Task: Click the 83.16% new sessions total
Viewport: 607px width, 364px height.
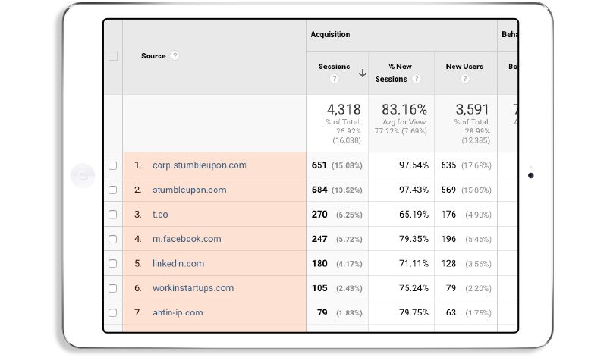Action: click(x=404, y=109)
